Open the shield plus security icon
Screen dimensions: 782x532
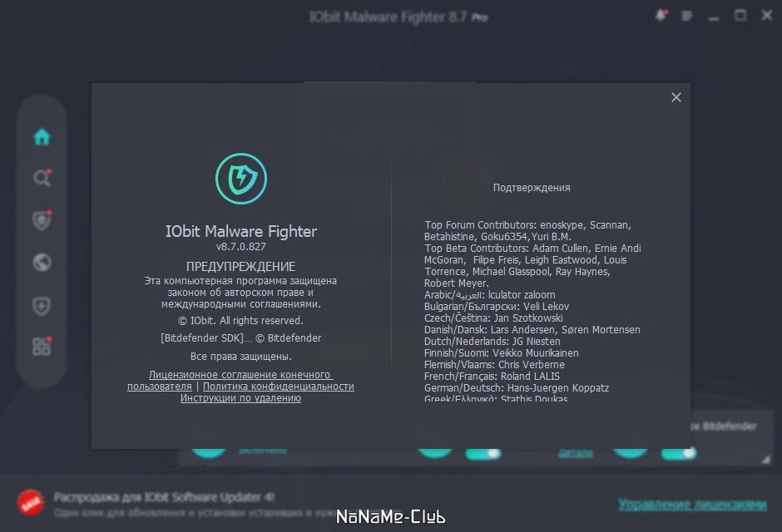pos(42,306)
